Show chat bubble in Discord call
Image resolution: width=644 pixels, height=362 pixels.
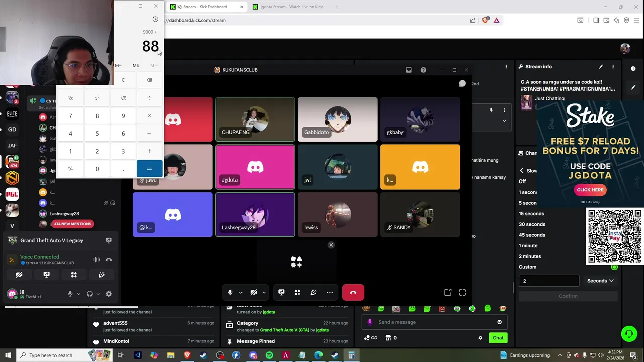tap(462, 83)
